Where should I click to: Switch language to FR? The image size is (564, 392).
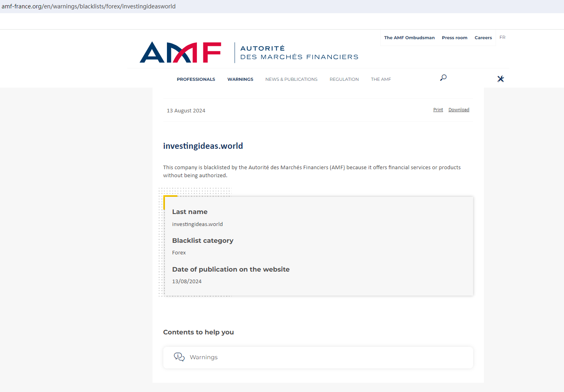pyautogui.click(x=502, y=37)
